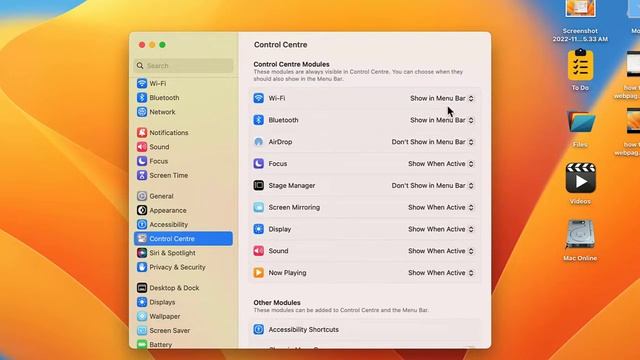The width and height of the screenshot is (640, 360).
Task: Select the Desktop & Dock icon
Action: coord(142,288)
